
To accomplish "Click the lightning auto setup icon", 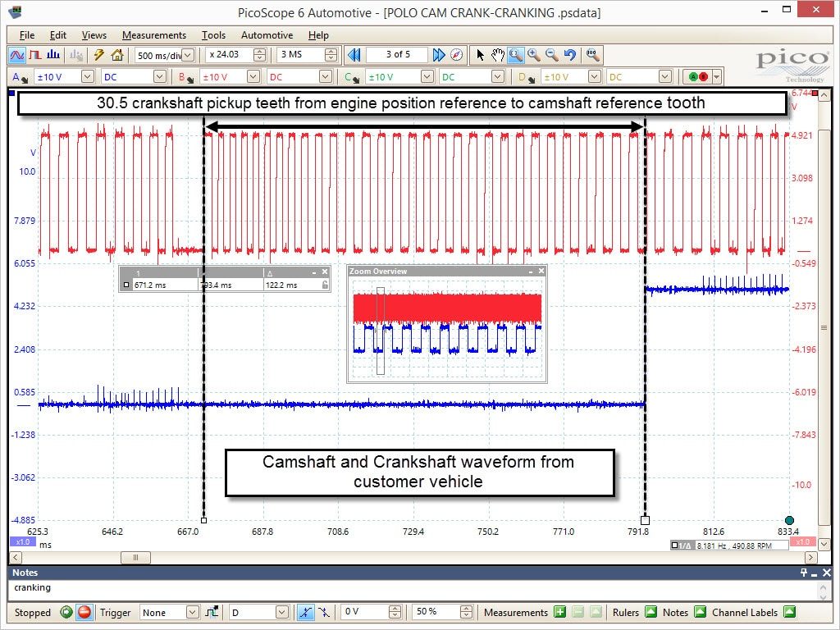I will pyautogui.click(x=98, y=55).
